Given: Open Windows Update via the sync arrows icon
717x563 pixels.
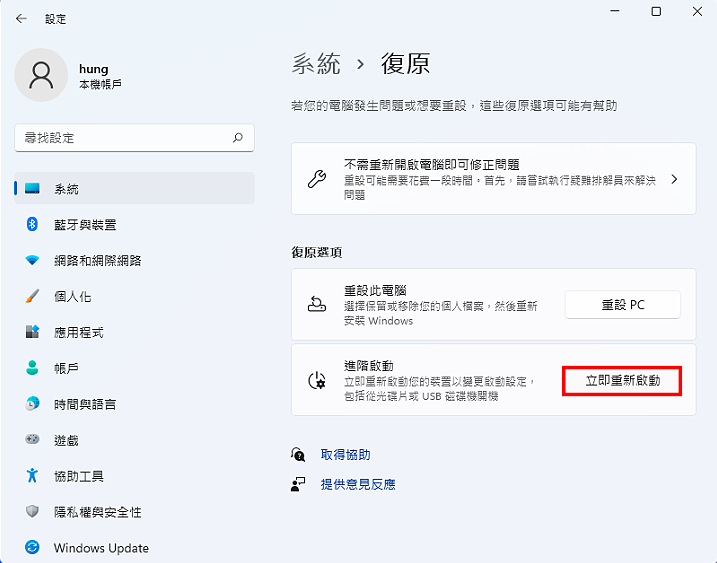Looking at the screenshot, I should pos(32,547).
